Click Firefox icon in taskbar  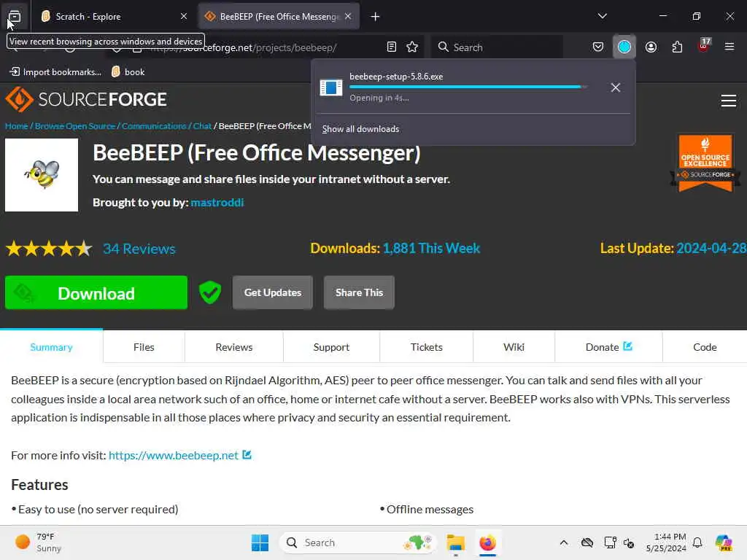click(487, 542)
